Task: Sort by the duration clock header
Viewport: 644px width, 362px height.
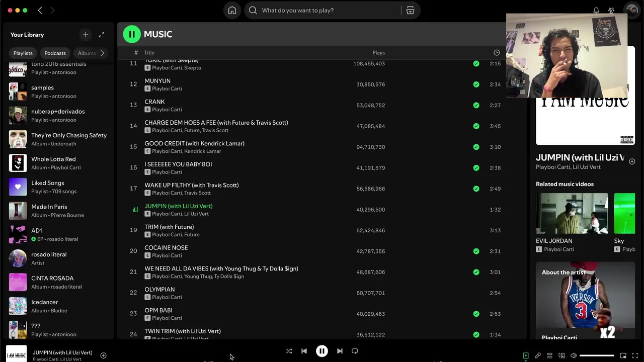Action: coord(497,52)
